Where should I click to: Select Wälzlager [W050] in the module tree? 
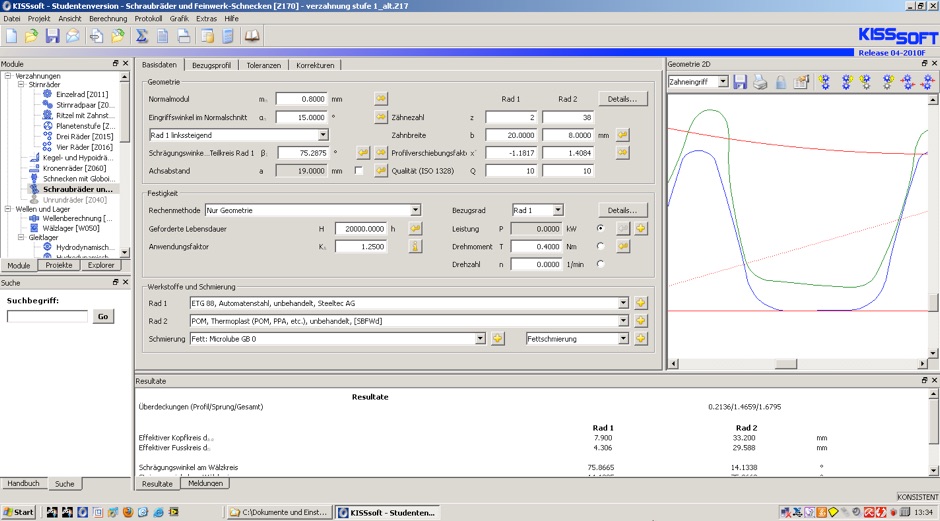coord(71,228)
